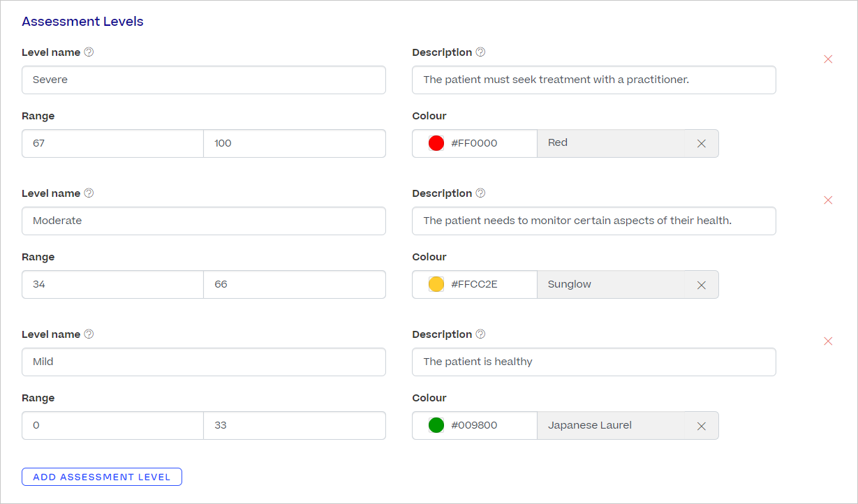Clear the Japanese Laurel colour selection
This screenshot has height=504, width=858.
point(702,426)
